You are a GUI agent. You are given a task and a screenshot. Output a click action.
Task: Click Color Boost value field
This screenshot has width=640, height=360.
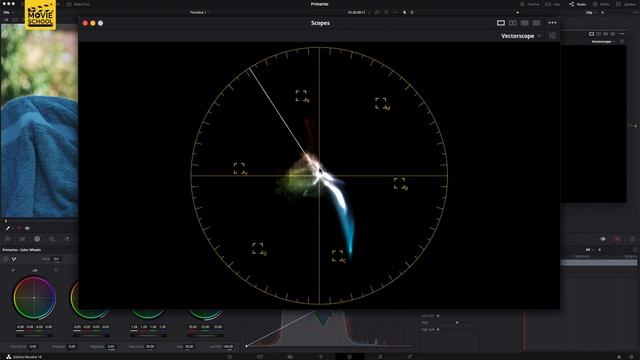pyautogui.click(x=33, y=347)
